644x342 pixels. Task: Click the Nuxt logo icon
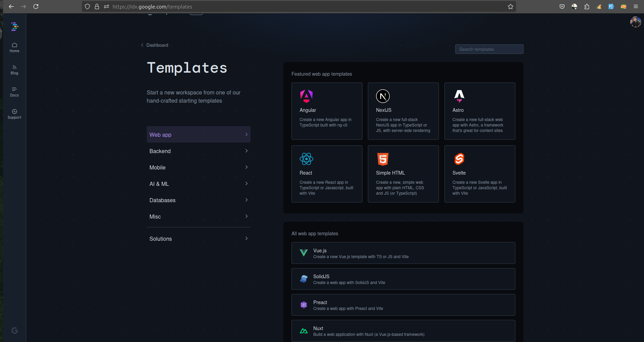[x=304, y=331]
